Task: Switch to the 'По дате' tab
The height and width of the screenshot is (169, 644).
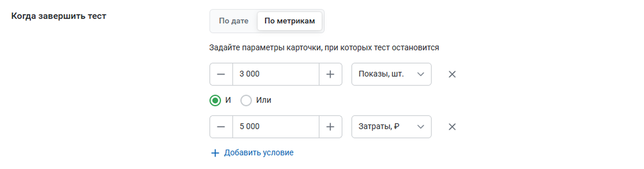Action: click(x=234, y=21)
